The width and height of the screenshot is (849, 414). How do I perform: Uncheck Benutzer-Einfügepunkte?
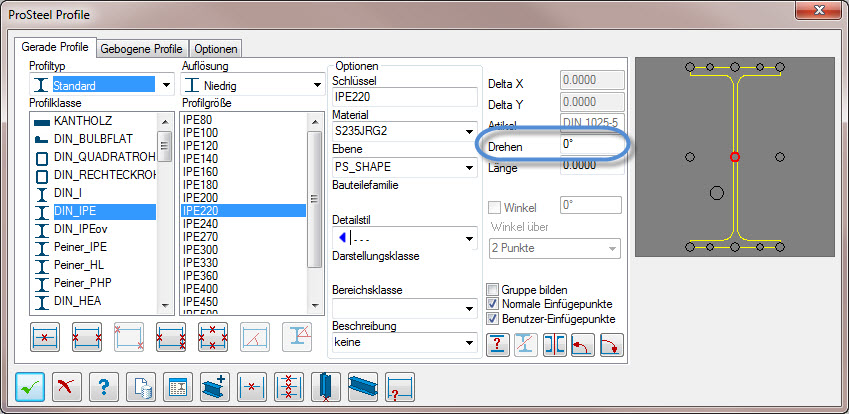tap(493, 318)
